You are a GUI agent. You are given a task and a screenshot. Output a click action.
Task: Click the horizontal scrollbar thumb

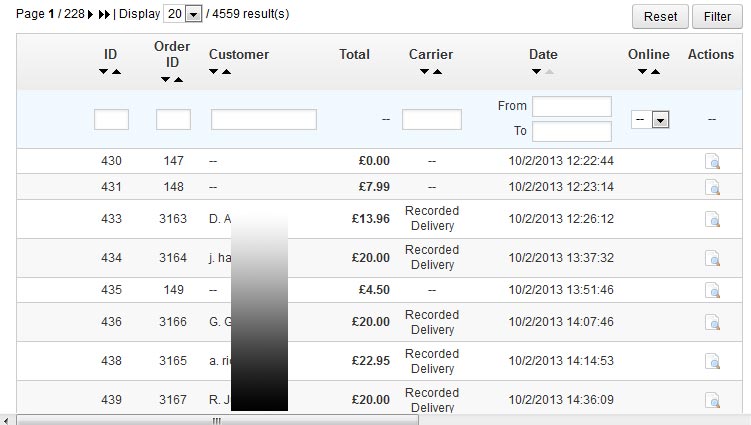(x=215, y=420)
